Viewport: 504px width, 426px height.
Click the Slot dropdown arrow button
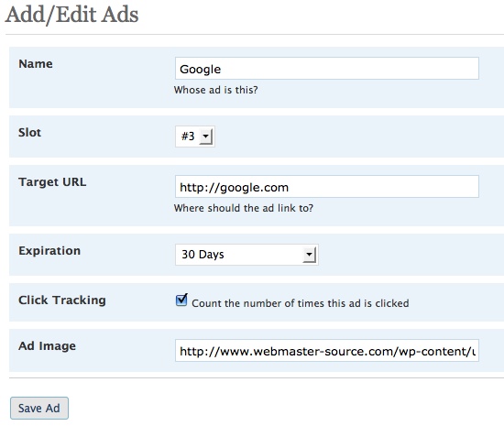pyautogui.click(x=205, y=137)
